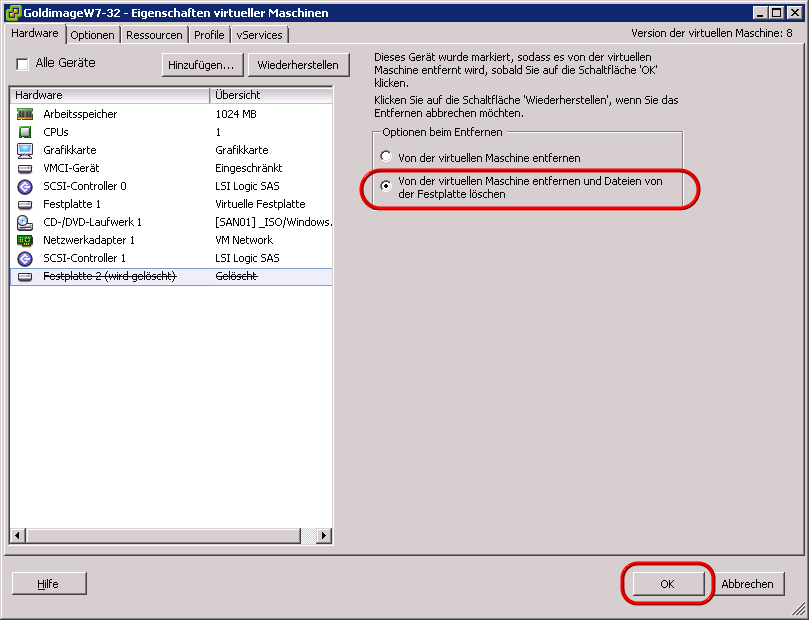809x620 pixels.
Task: Click the Festplatte 1 disk icon
Action: pos(25,204)
